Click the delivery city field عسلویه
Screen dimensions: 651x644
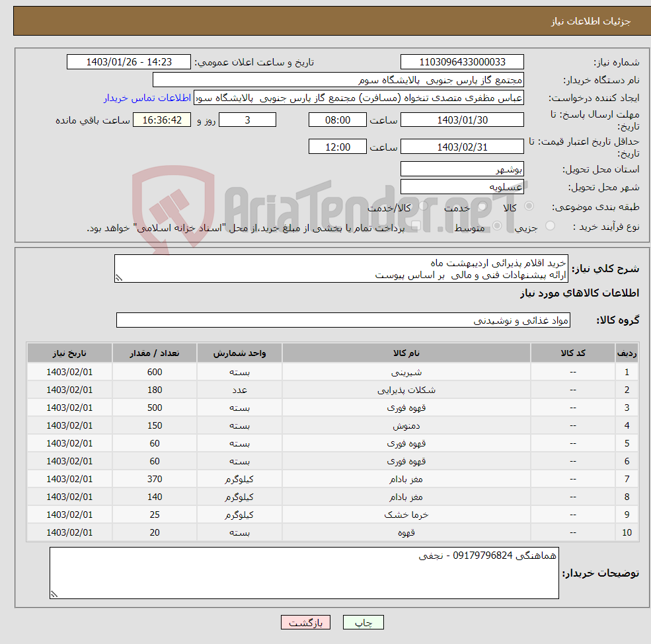pos(462,187)
